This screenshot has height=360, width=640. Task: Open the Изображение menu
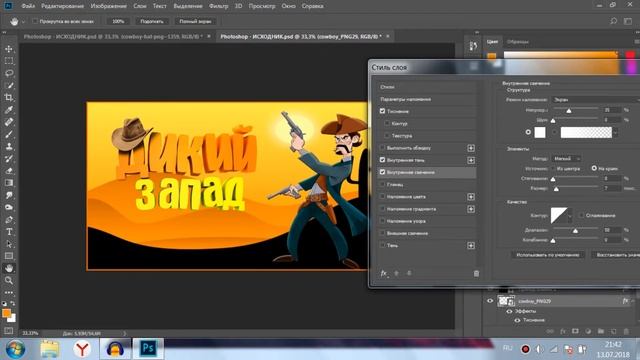108,6
